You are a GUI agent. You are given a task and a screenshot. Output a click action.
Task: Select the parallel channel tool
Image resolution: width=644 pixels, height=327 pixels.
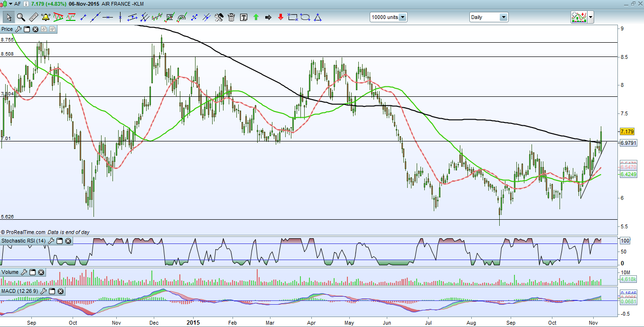click(132, 18)
